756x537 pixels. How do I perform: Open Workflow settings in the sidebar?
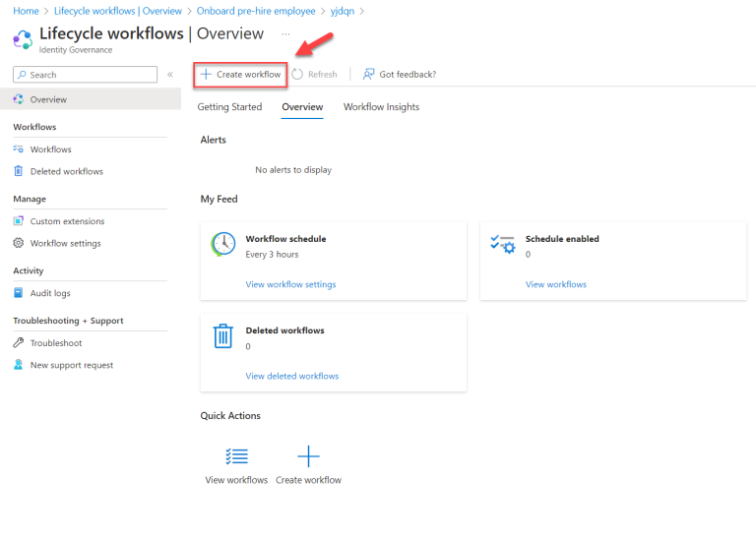66,243
